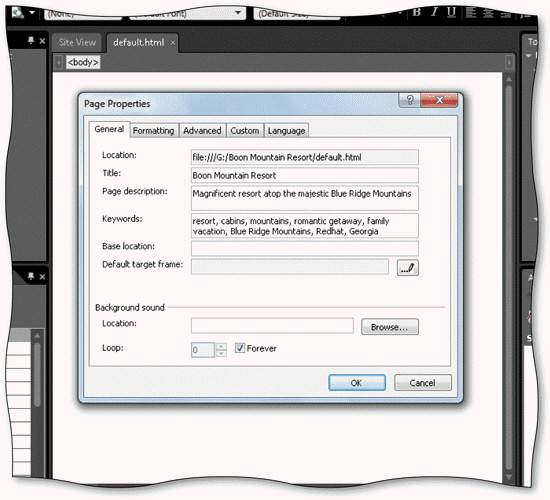
Task: Decrease the Loop count spinner
Action: (221, 353)
